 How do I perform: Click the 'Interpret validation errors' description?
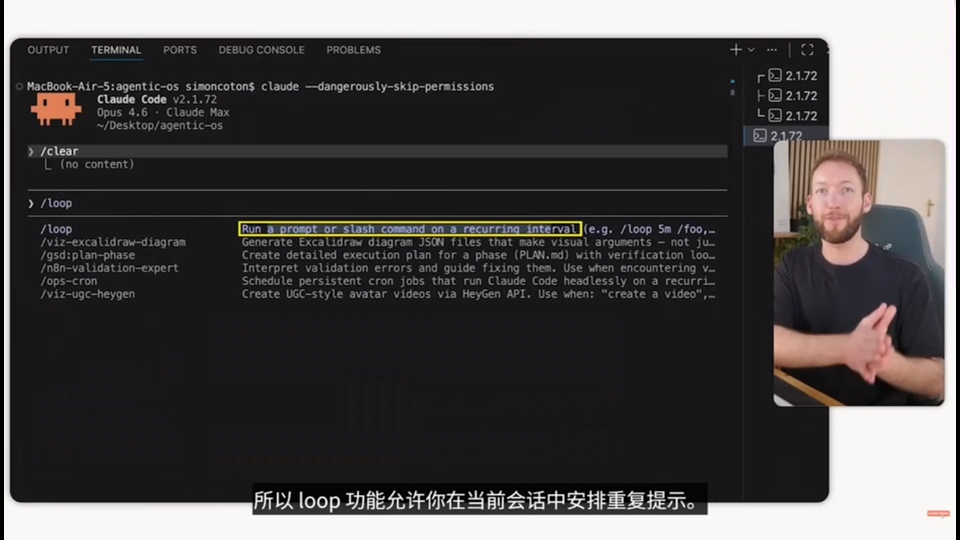coord(478,268)
